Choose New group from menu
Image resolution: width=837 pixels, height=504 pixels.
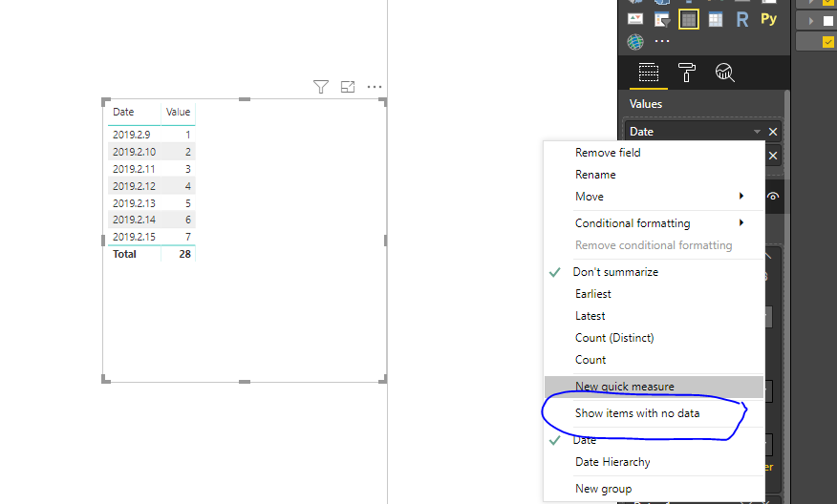pyautogui.click(x=603, y=489)
